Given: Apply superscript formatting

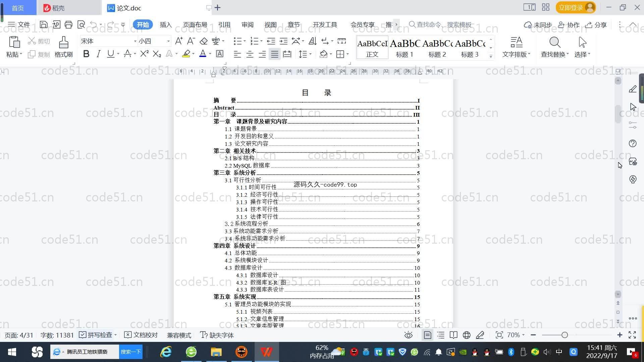Looking at the screenshot, I should coord(144,54).
